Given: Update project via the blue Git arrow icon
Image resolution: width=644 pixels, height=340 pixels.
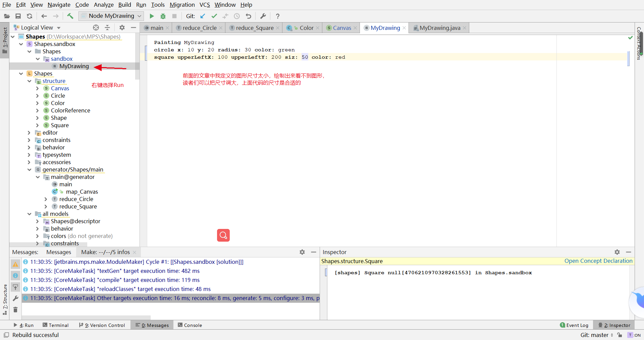Looking at the screenshot, I should tap(202, 16).
